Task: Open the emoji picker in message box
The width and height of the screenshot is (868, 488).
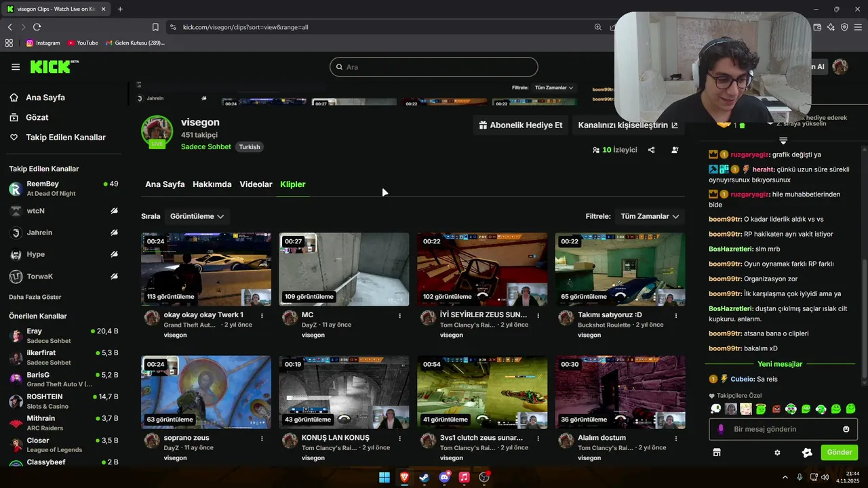Action: tap(846, 429)
